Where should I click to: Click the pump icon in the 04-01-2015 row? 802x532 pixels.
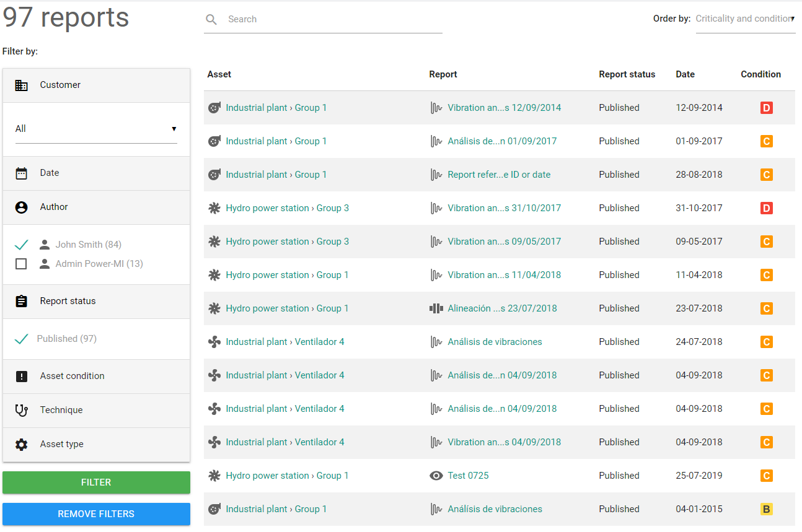(214, 509)
